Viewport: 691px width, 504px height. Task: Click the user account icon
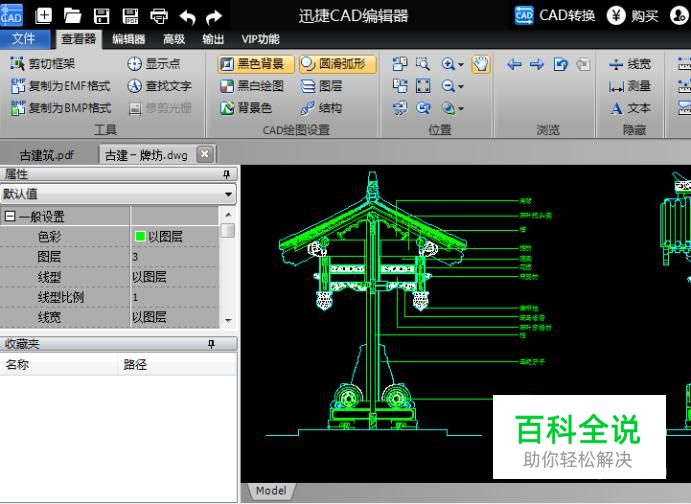point(679,16)
